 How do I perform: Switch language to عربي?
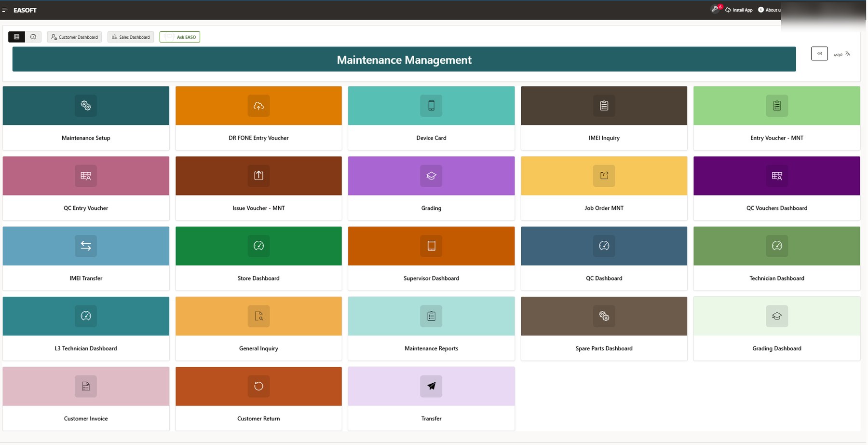[842, 54]
